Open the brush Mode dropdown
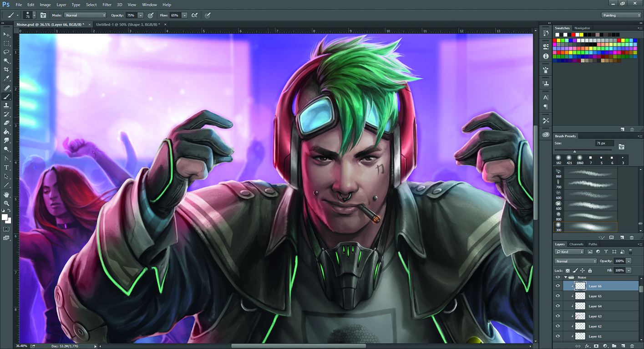The width and height of the screenshot is (644, 349). 85,15
